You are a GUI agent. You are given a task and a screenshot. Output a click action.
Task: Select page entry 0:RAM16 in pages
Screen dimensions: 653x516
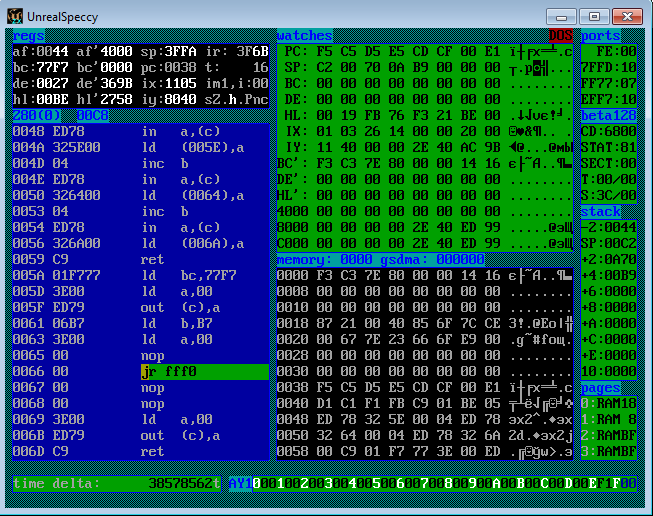(608, 403)
